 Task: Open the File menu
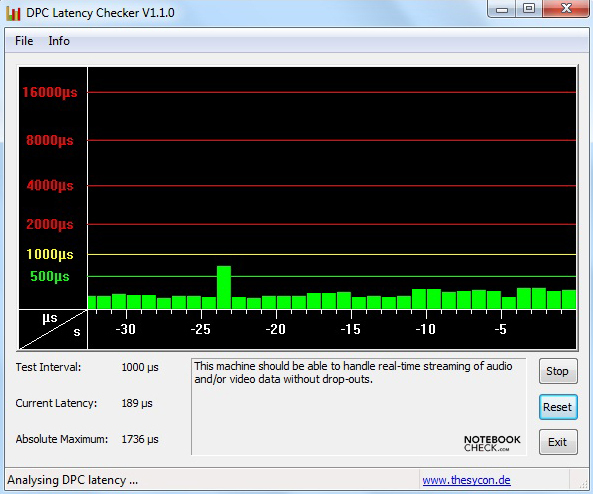(x=24, y=41)
